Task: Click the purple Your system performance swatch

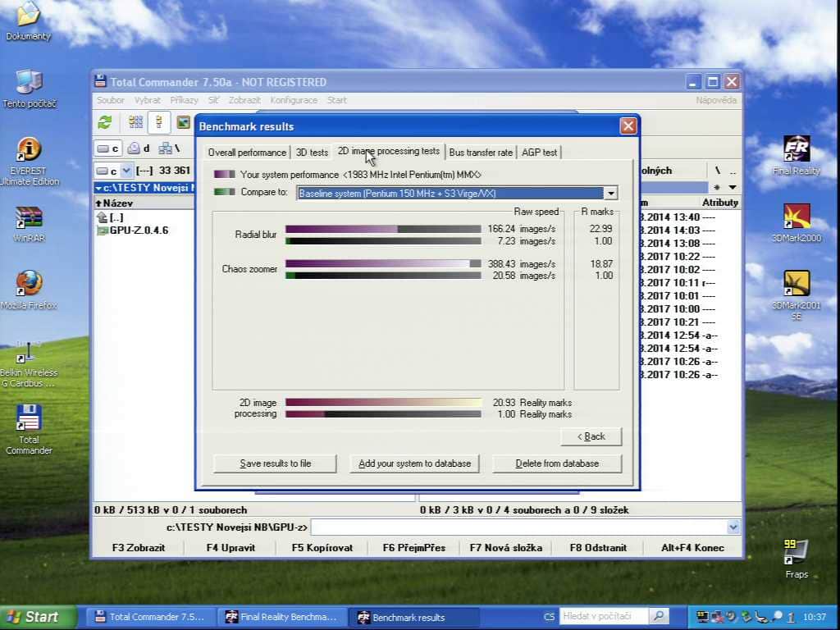Action: tap(225, 175)
